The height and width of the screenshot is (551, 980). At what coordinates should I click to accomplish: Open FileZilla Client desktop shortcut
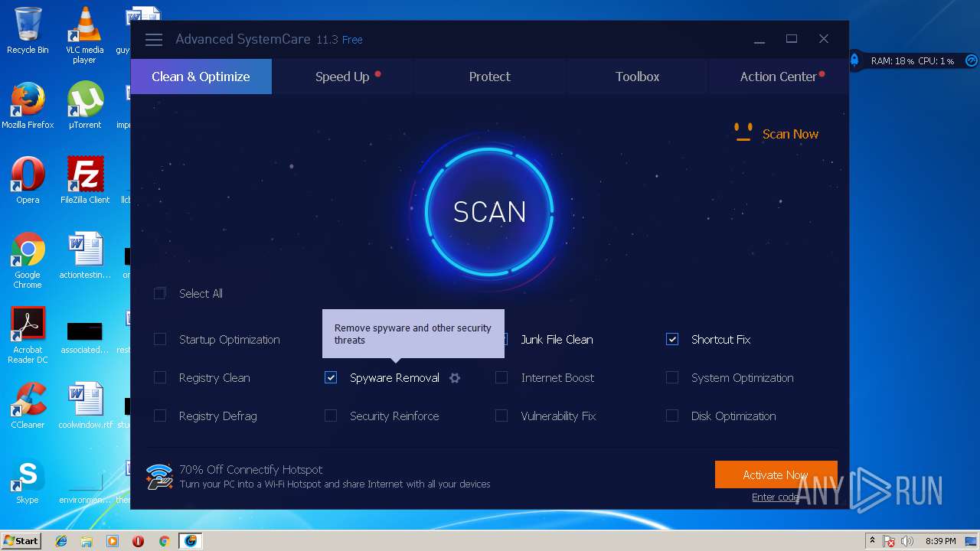click(85, 181)
